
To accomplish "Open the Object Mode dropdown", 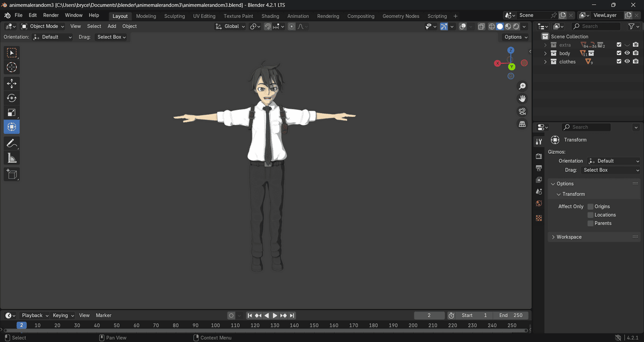I will pyautogui.click(x=43, y=26).
